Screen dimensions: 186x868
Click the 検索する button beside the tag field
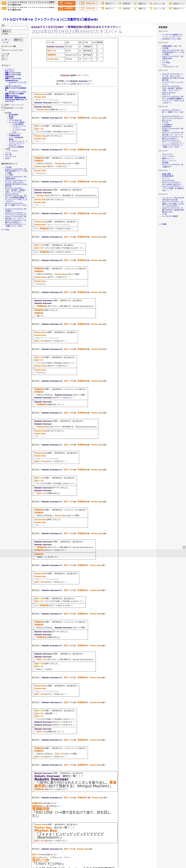click(18, 40)
